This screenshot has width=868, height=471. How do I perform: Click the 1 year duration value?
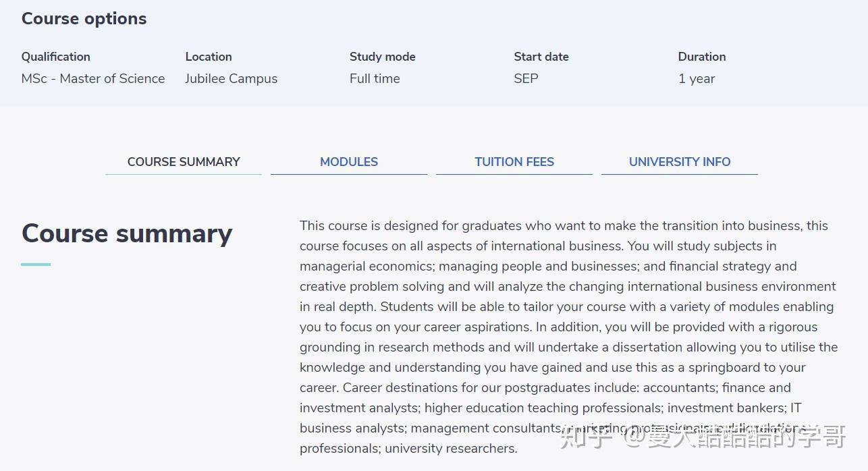[697, 78]
